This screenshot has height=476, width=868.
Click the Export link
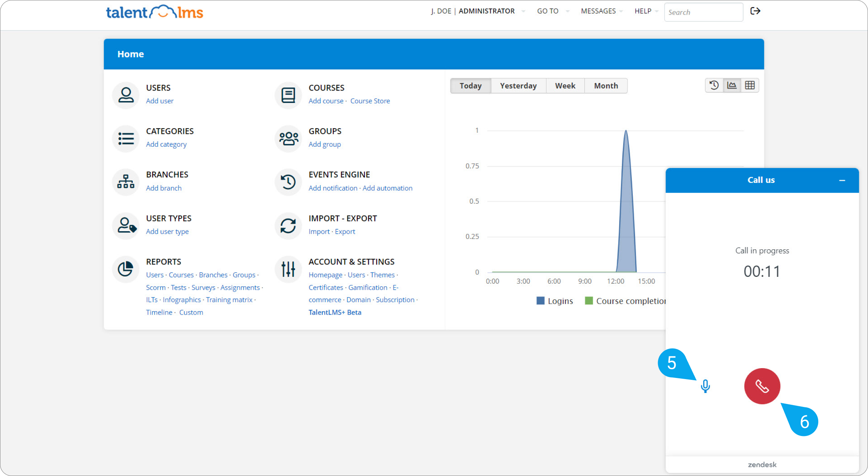[345, 231]
